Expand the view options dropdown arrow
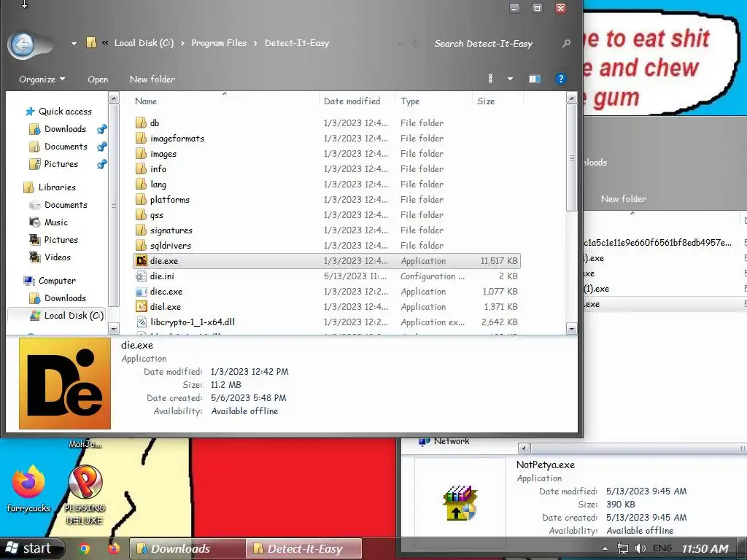 click(x=510, y=79)
